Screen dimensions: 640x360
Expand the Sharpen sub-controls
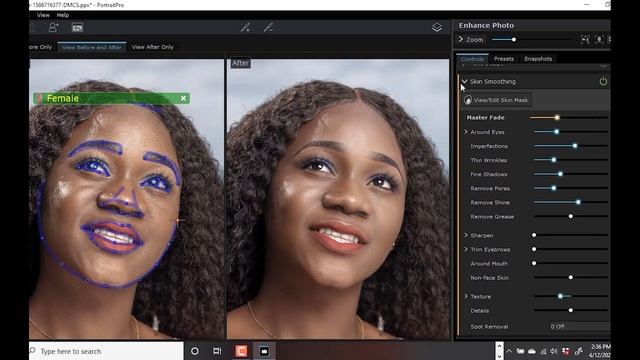[x=466, y=235]
